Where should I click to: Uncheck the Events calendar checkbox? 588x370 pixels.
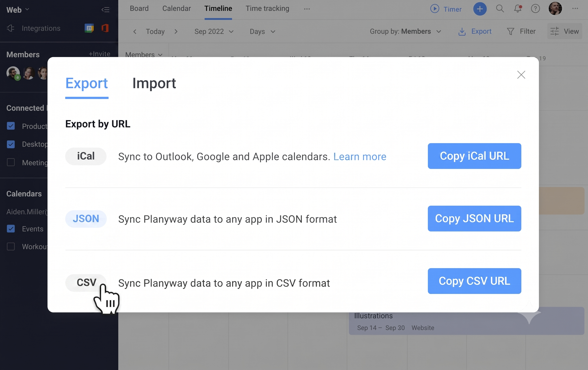11,229
